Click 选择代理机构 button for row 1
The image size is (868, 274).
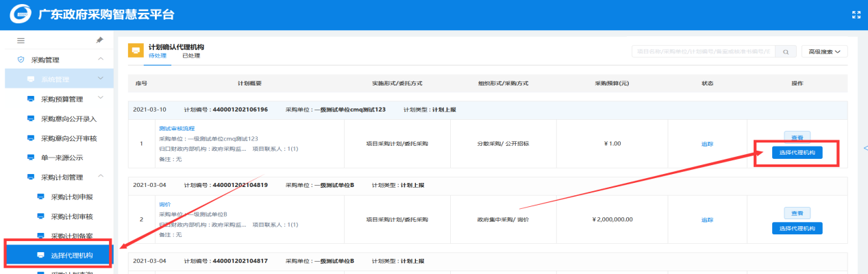(x=797, y=153)
